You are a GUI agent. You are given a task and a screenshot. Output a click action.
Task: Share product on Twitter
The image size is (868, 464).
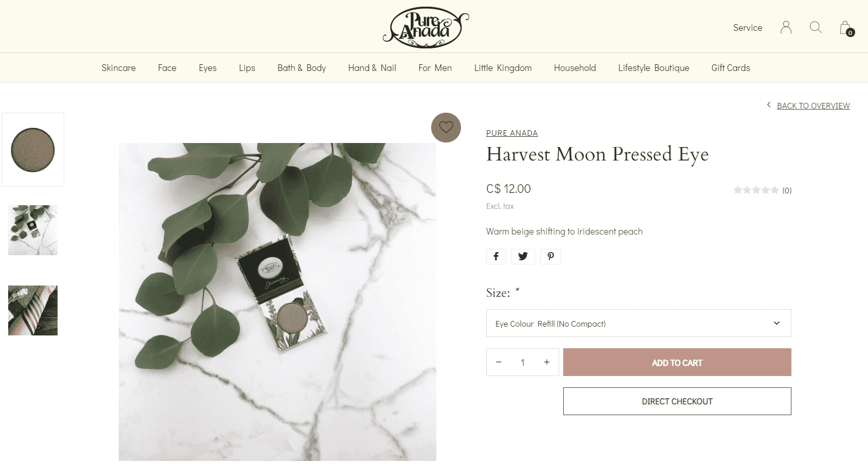[523, 256]
